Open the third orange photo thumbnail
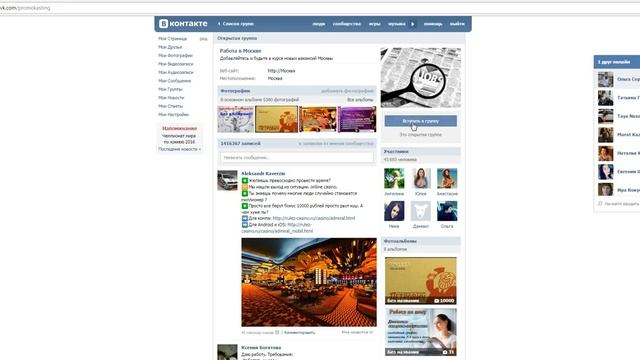640x360 pixels. click(x=318, y=119)
